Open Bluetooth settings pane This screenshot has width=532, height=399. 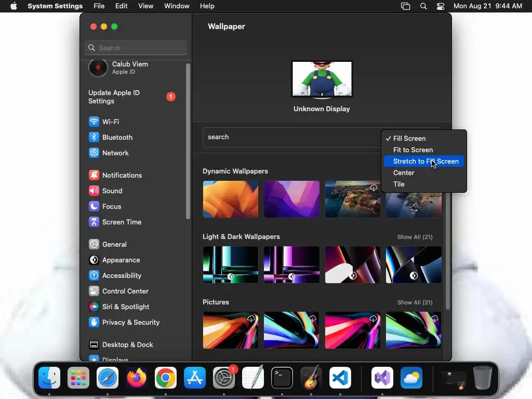click(x=111, y=137)
